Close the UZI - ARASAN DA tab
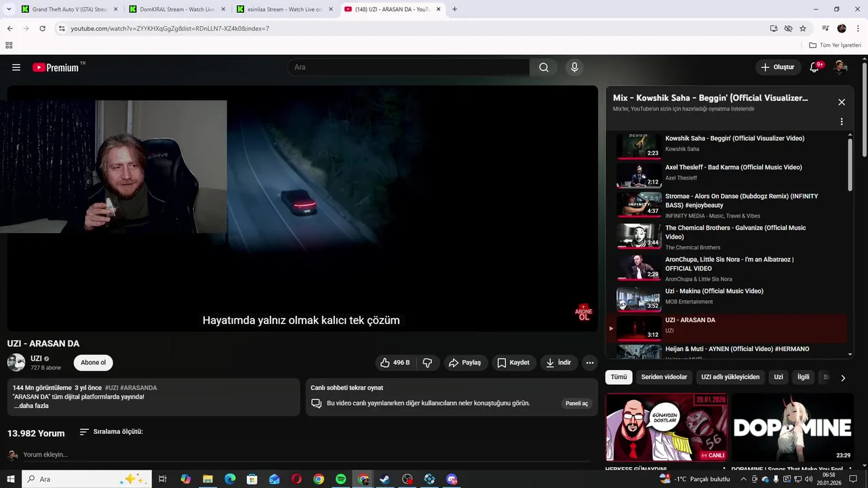The width and height of the screenshot is (868, 488). [439, 9]
